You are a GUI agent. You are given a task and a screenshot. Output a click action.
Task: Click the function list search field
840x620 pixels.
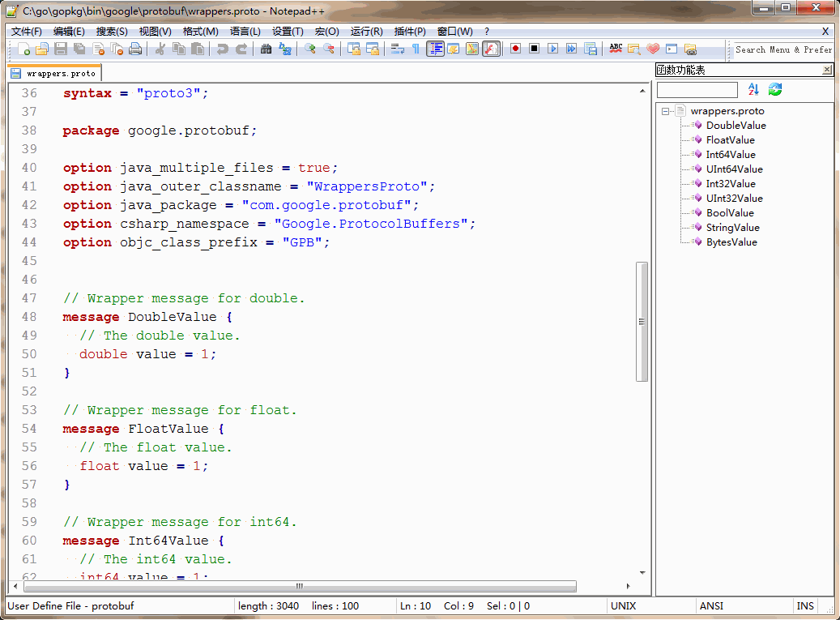[697, 90]
